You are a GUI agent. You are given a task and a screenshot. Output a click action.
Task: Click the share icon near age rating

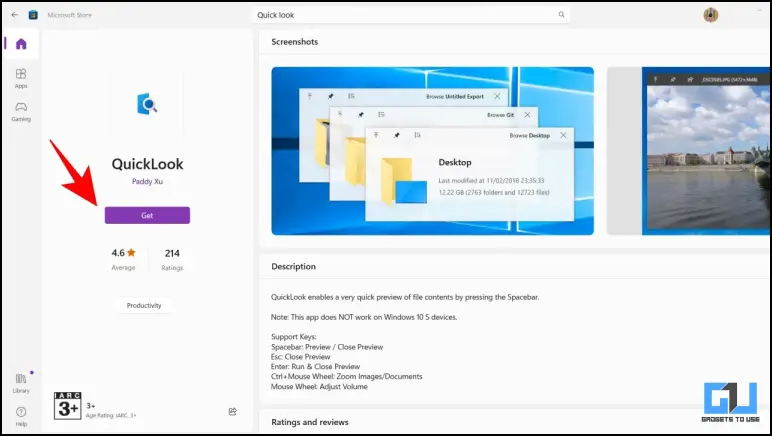click(x=233, y=411)
